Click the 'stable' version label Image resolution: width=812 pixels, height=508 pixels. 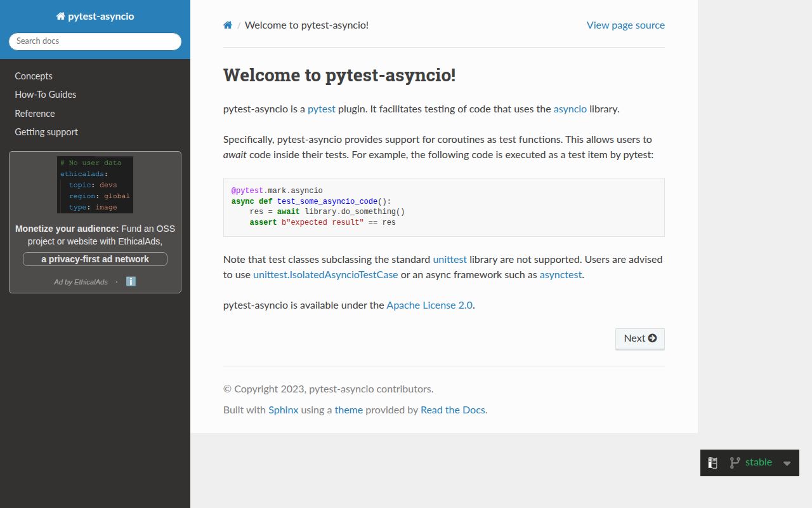pyautogui.click(x=759, y=462)
